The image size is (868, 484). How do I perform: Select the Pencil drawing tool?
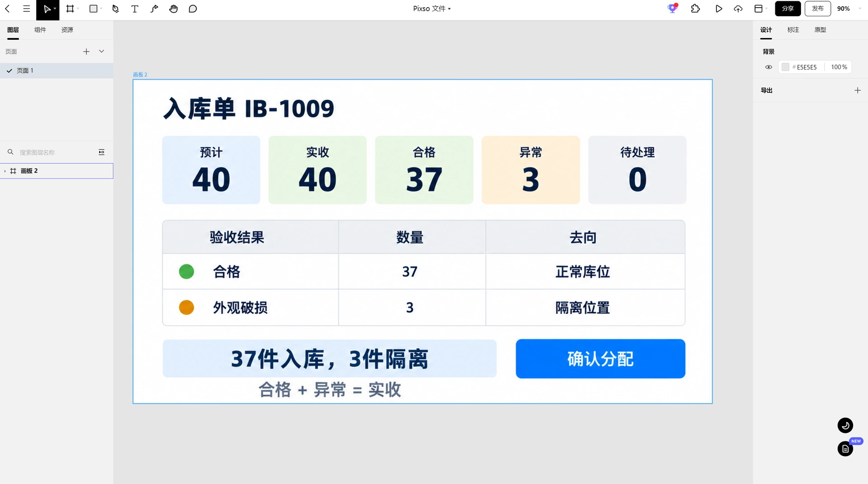point(154,9)
